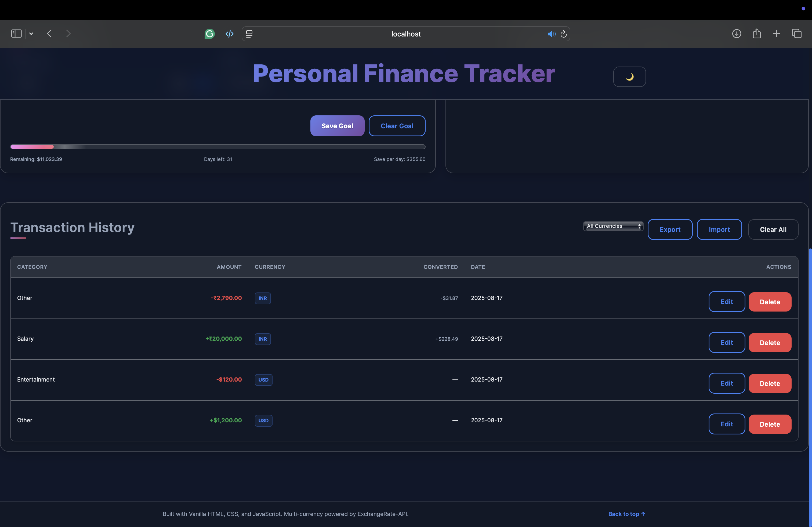Open a new tab with plus icon
The image size is (812, 527).
(x=776, y=33)
